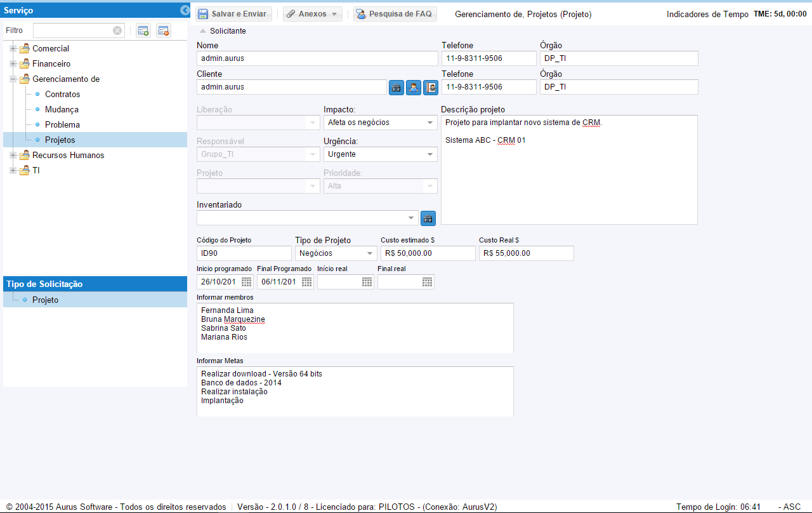The width and height of the screenshot is (812, 513).
Task: Click the Final Programado date field
Action: (x=279, y=282)
